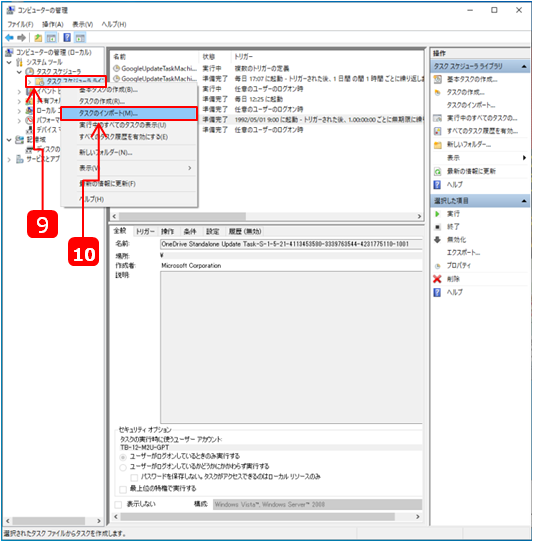Toggle パスワードを保存しない checkbox
This screenshot has width=533, height=542.
point(134,478)
